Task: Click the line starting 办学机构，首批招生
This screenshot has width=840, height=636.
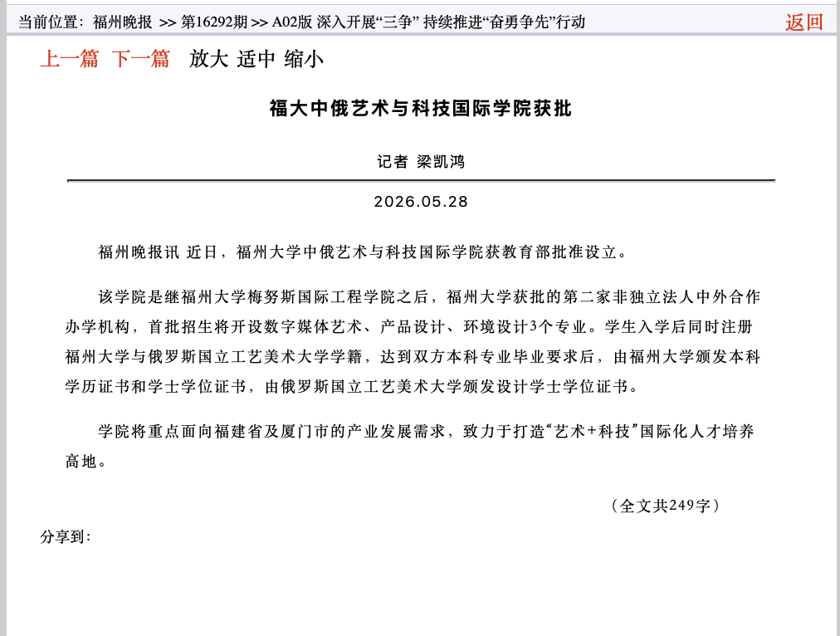Action: pyautogui.click(x=409, y=327)
